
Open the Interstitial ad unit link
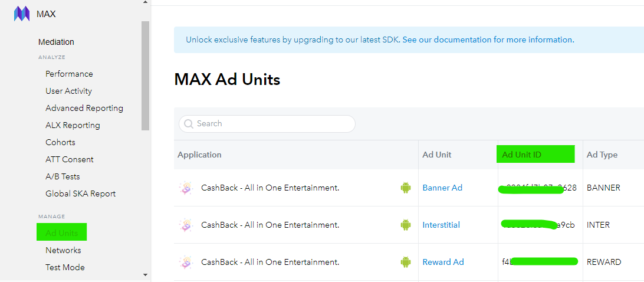coord(441,225)
